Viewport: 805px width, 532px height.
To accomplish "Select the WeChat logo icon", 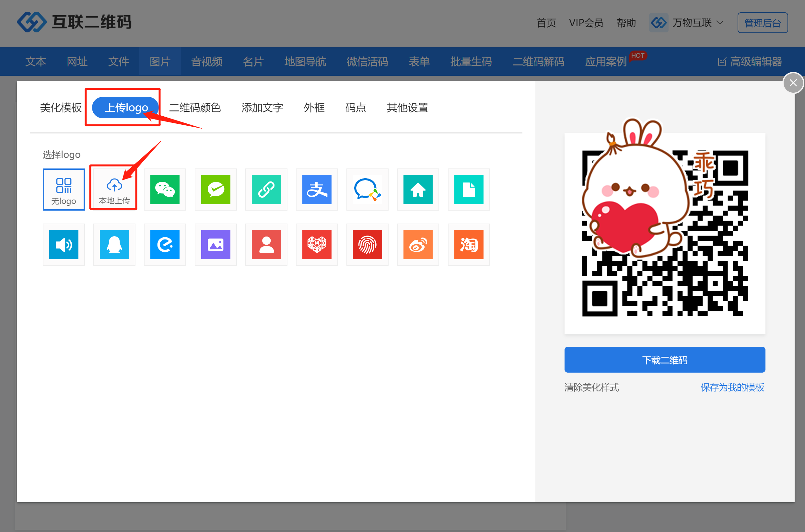I will click(x=165, y=190).
